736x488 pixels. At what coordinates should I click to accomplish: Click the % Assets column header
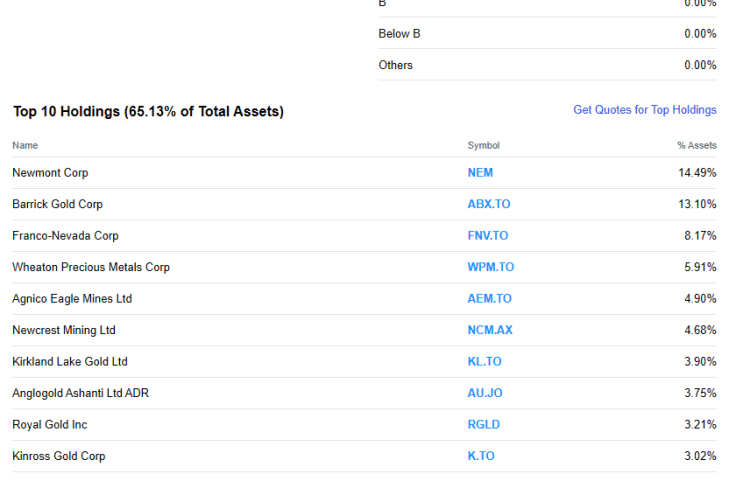pyautogui.click(x=696, y=146)
